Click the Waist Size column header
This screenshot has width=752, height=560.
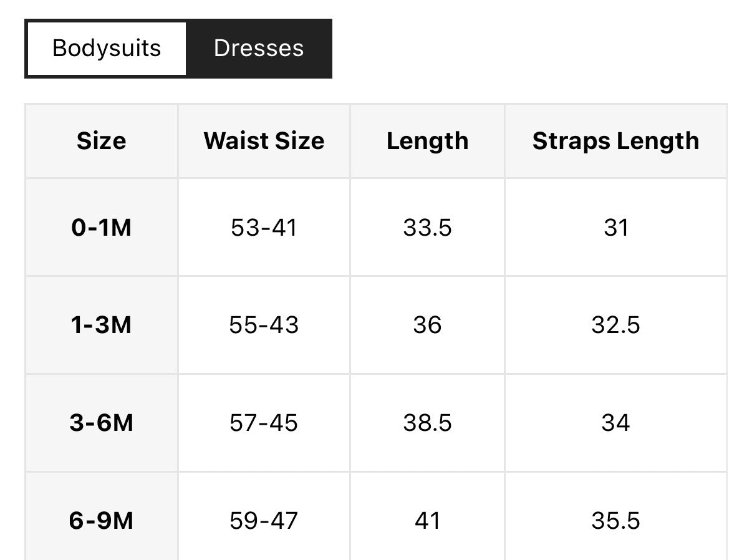tap(264, 141)
